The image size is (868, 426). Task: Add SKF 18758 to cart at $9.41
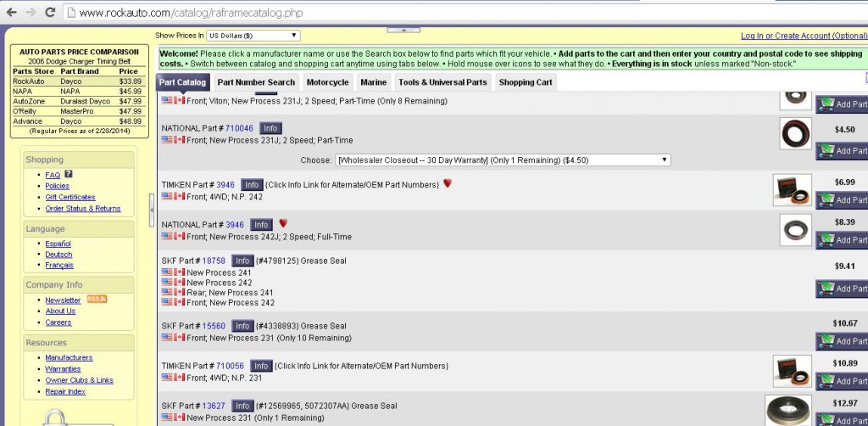(x=842, y=289)
